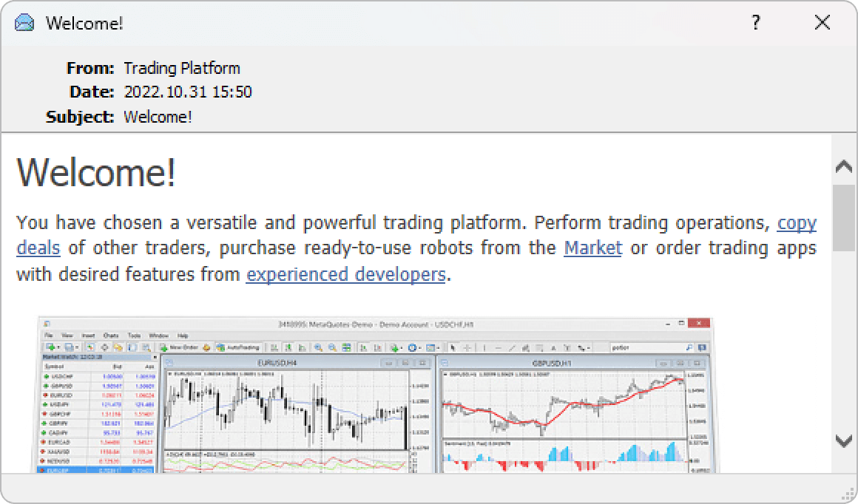Viewport: 858px width, 504px height.
Task: Open the "copy deals" hyperlink
Action: [x=796, y=222]
